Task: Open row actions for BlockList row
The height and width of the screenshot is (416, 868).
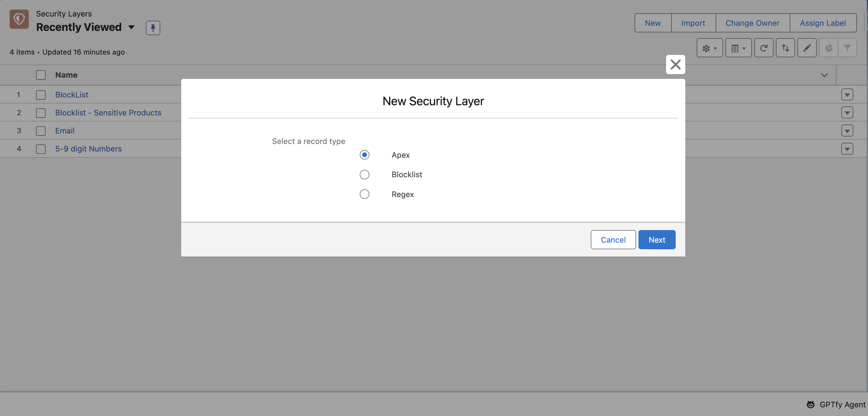Action: click(847, 95)
